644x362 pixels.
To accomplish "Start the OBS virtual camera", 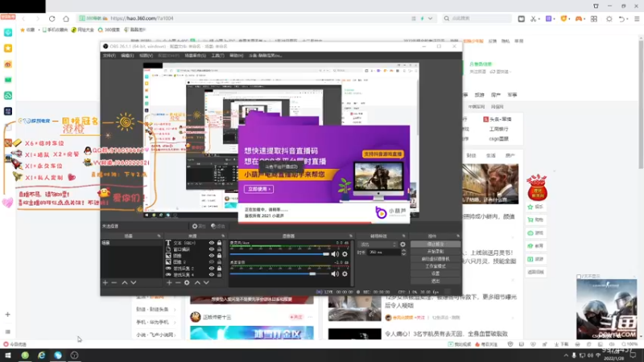I will tap(436, 259).
